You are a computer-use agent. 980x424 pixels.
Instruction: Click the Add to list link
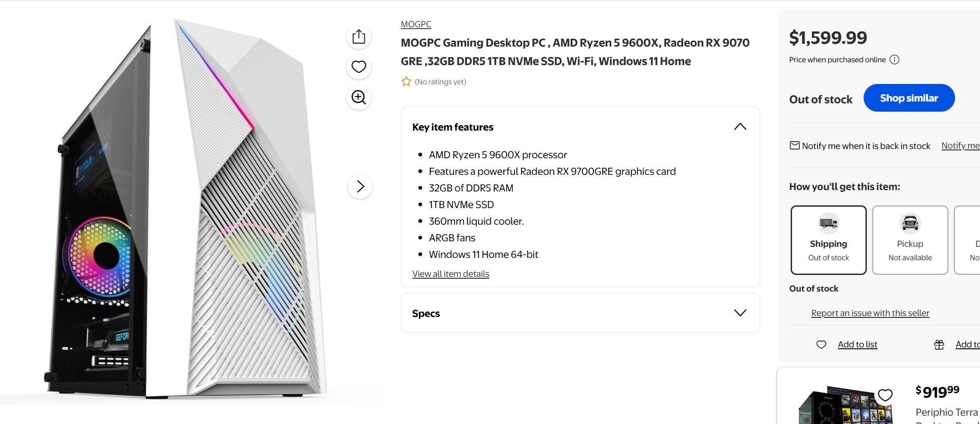[x=857, y=344]
